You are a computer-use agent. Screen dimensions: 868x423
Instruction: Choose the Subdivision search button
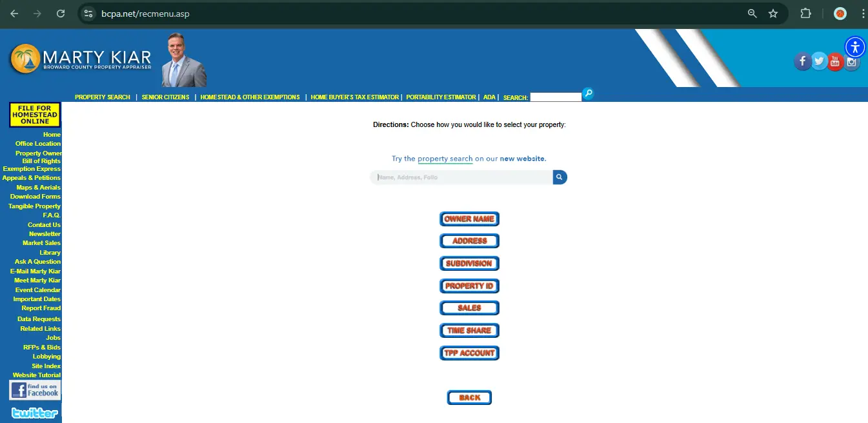[x=469, y=264]
